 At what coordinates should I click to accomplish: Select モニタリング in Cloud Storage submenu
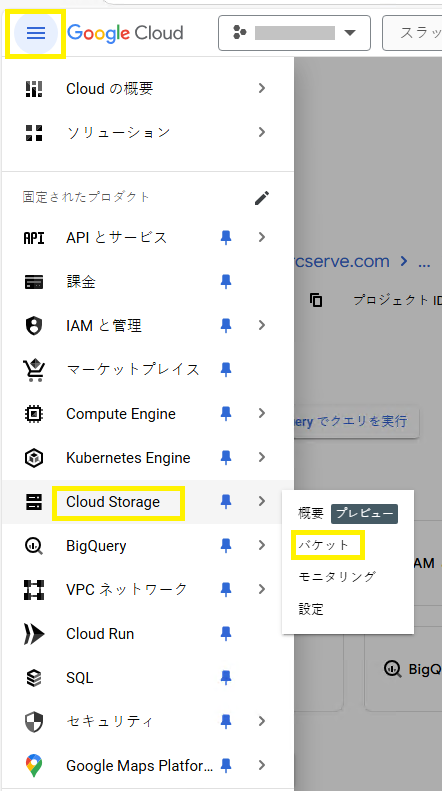tap(337, 577)
